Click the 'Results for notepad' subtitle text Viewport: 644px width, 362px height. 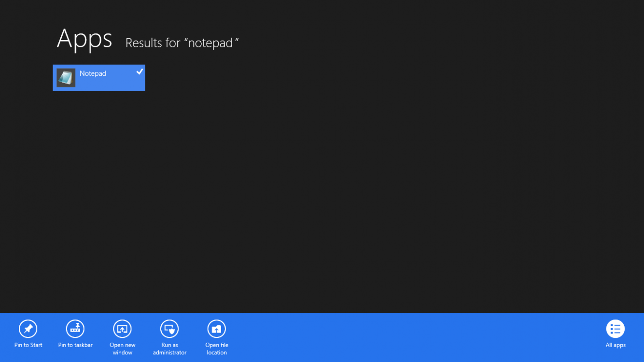(x=182, y=43)
